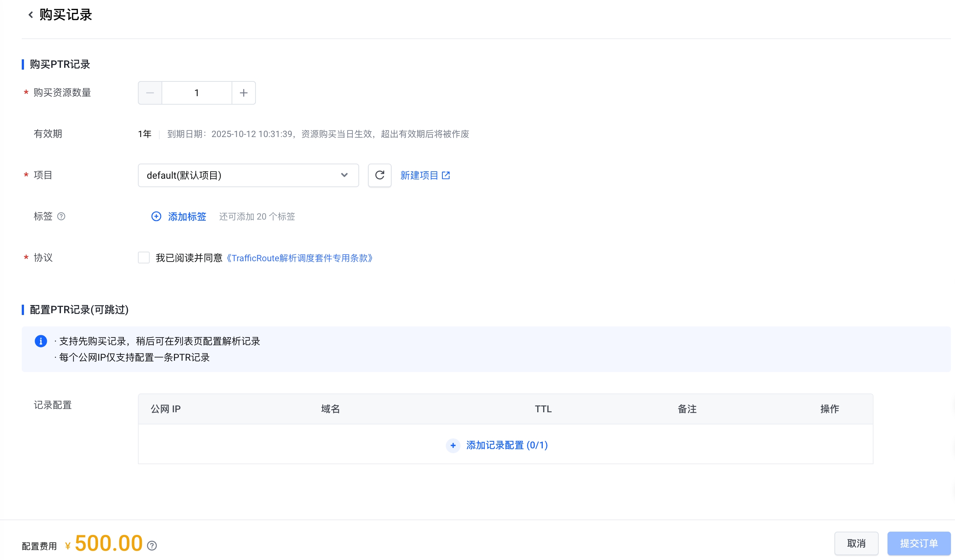Click the 备注 column header
This screenshot has width=955, height=560.
(x=687, y=409)
